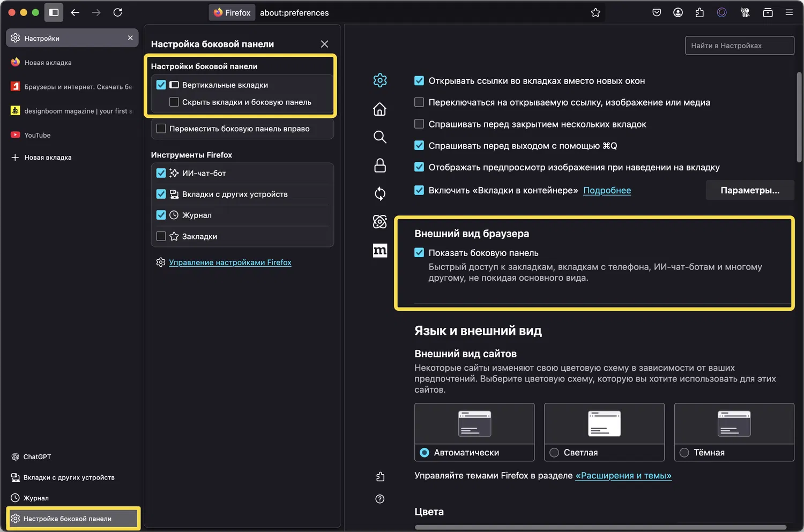Open the Управление настройками Firefox link
Image resolution: width=804 pixels, height=532 pixels.
point(230,262)
